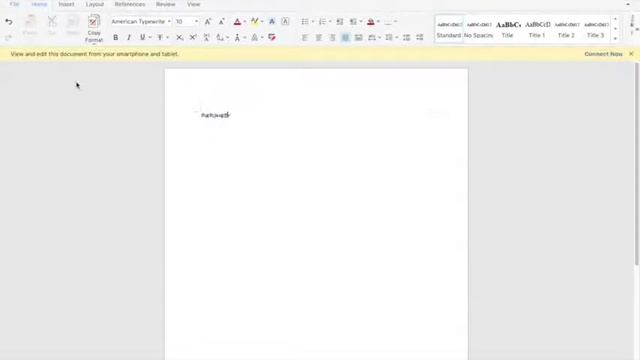This screenshot has height=360, width=640.
Task: Switch to the Insert tab
Action: tap(66, 4)
